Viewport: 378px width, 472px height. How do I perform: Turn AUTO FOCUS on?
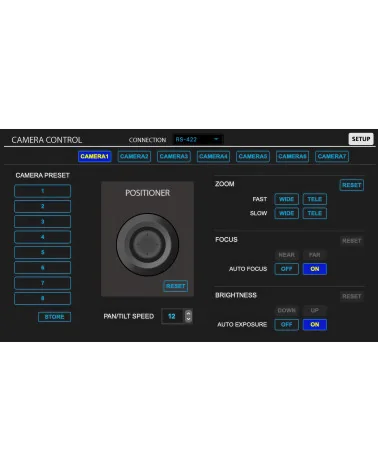(x=315, y=269)
